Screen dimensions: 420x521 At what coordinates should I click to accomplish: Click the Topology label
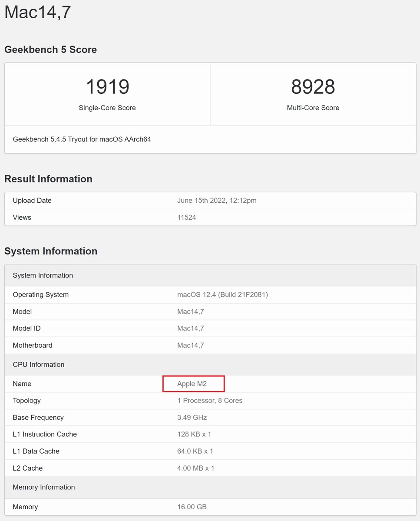click(26, 401)
